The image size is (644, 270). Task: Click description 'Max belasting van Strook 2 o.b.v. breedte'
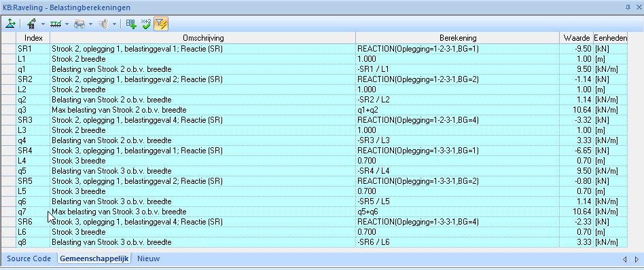point(119,109)
